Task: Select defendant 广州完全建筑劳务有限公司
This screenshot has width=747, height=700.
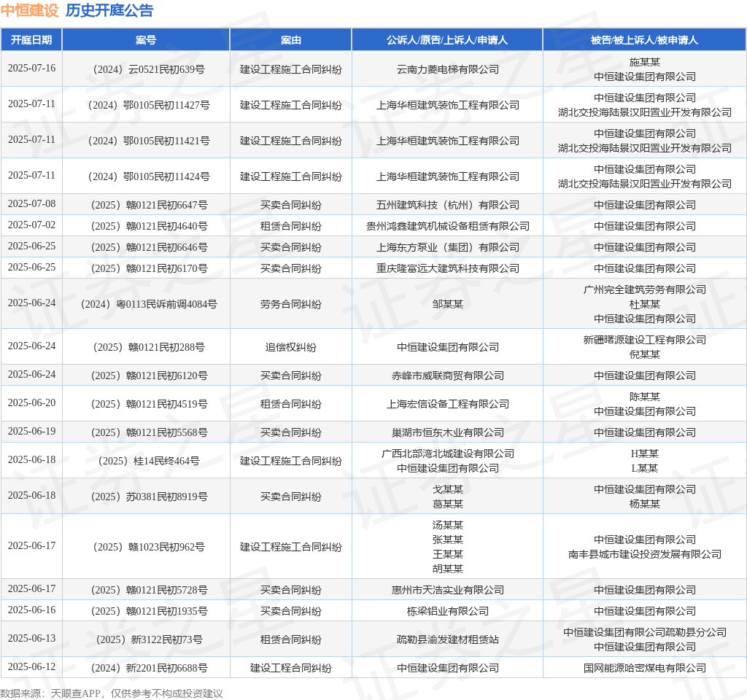Action: pyautogui.click(x=645, y=289)
